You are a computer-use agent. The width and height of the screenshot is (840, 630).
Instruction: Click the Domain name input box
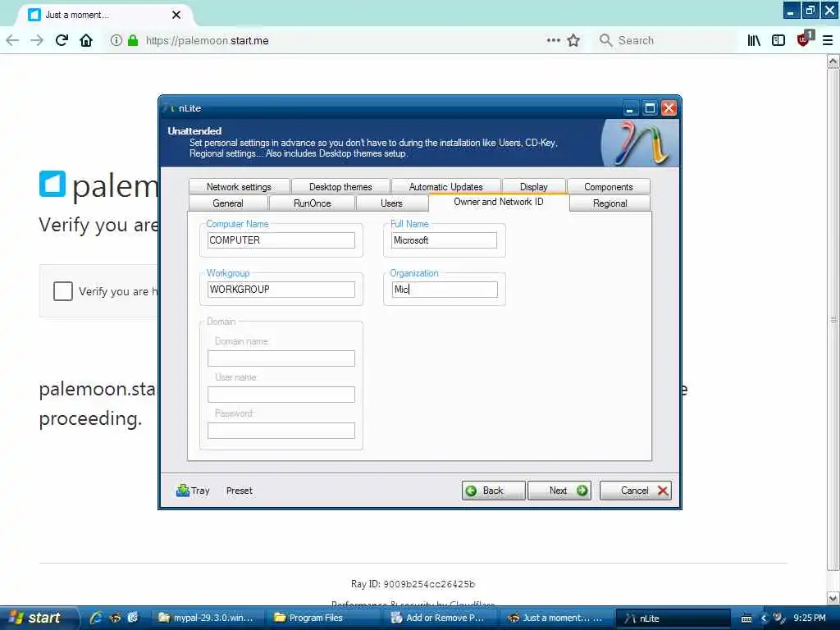(x=281, y=358)
